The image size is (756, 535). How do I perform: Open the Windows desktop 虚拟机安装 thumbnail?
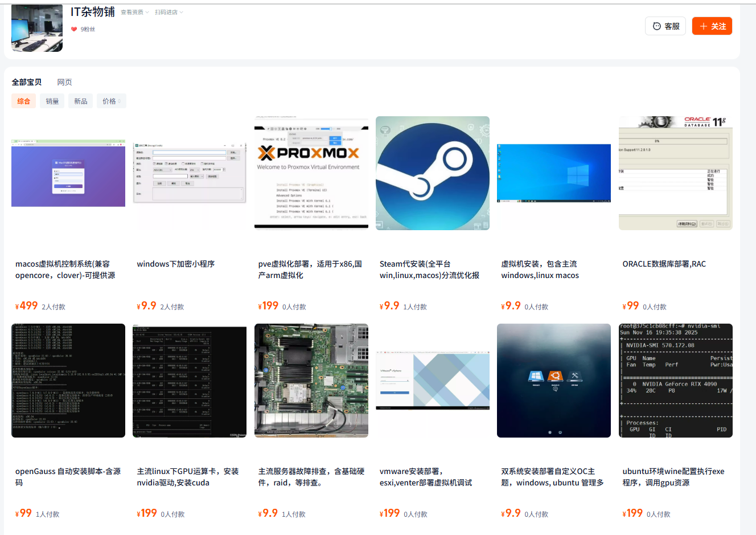pyautogui.click(x=554, y=173)
